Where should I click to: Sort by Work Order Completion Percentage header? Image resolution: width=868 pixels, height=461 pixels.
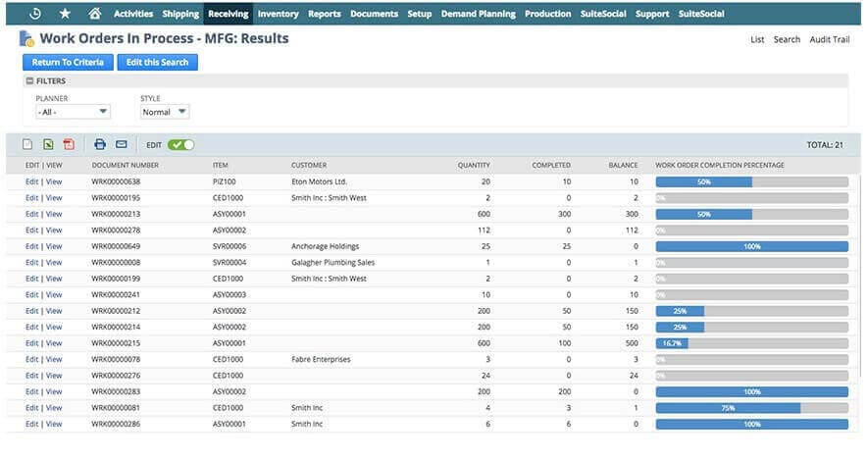point(720,165)
